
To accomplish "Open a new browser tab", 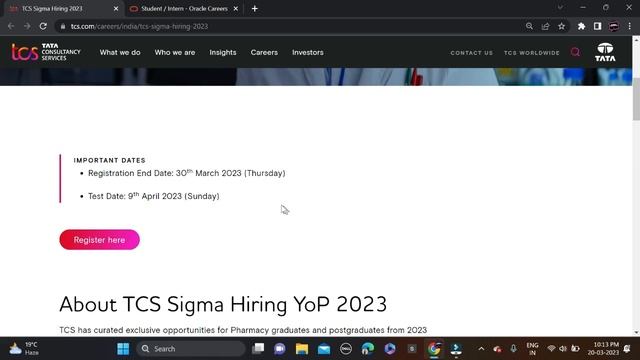I will [255, 9].
